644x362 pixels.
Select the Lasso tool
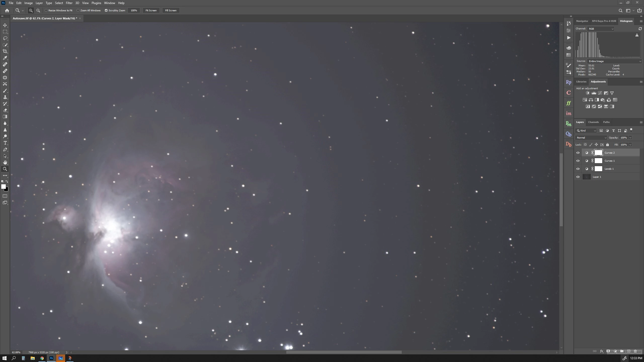5,38
